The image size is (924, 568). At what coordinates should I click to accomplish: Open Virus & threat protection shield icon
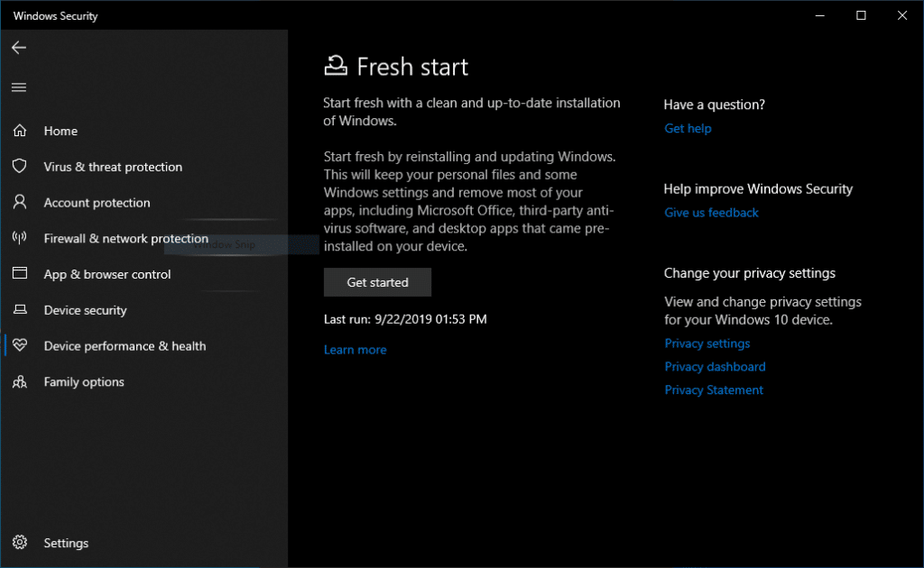click(19, 167)
